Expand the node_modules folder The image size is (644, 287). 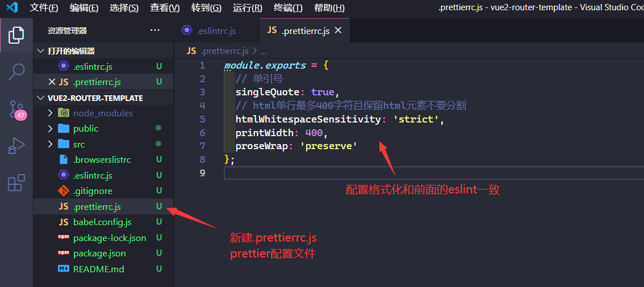pyautogui.click(x=51, y=113)
